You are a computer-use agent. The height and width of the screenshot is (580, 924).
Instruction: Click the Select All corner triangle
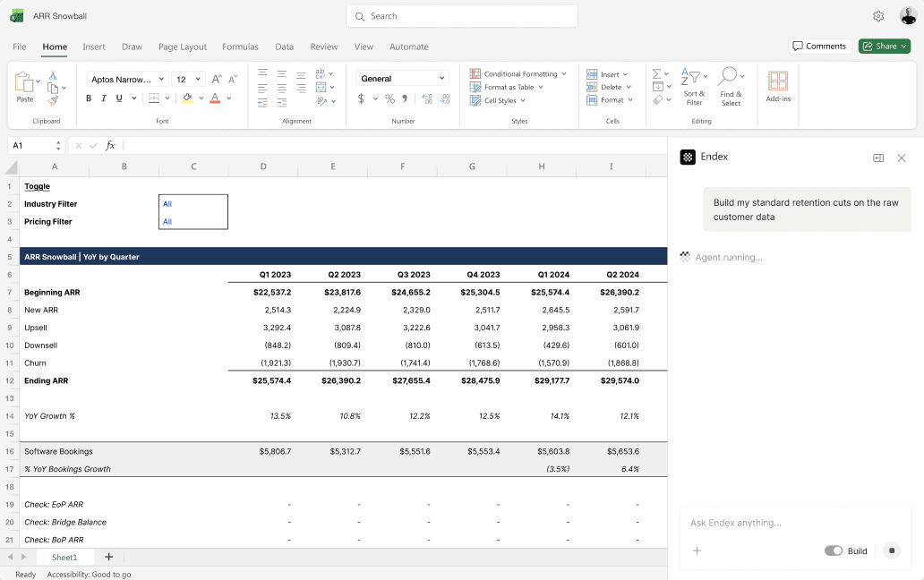(12, 167)
